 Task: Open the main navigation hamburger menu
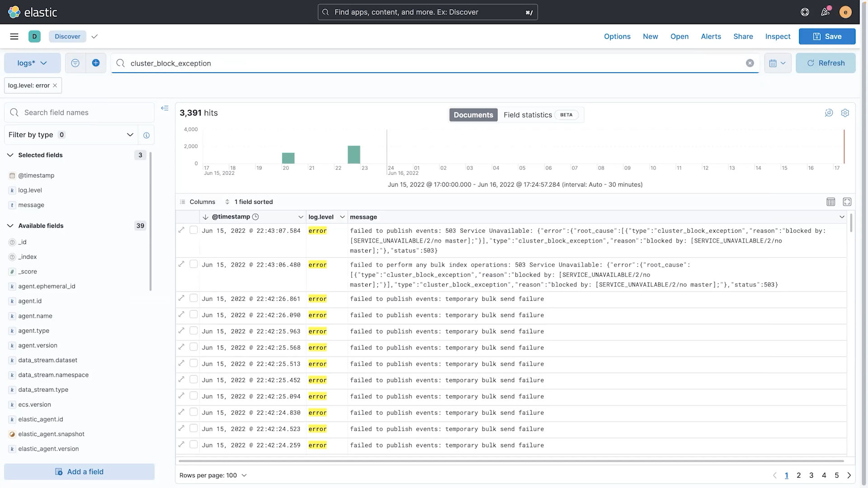tap(14, 36)
